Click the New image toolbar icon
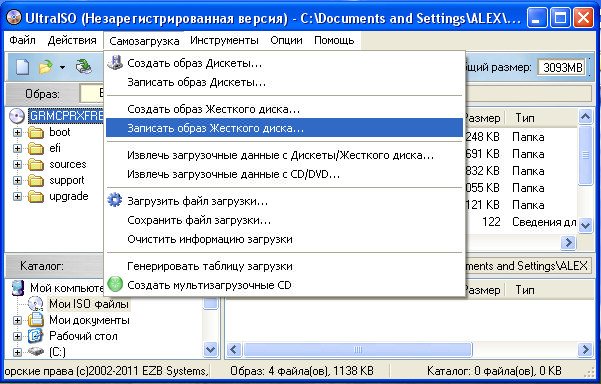Image resolution: width=601 pixels, height=384 pixels. click(23, 67)
